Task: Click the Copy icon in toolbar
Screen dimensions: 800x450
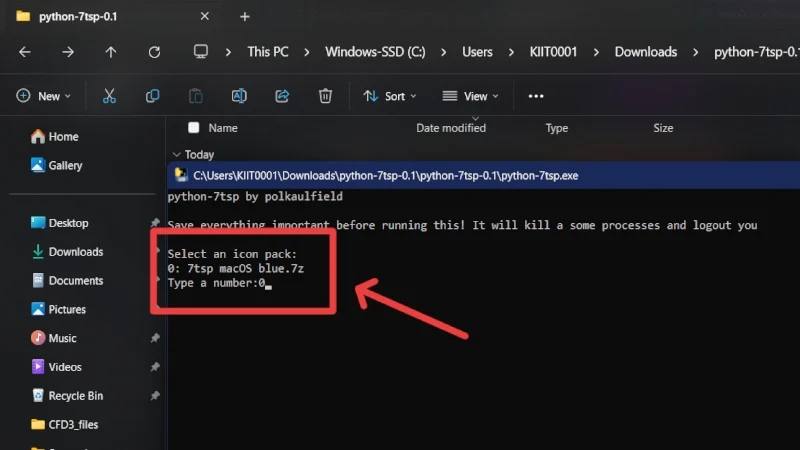Action: [x=153, y=96]
